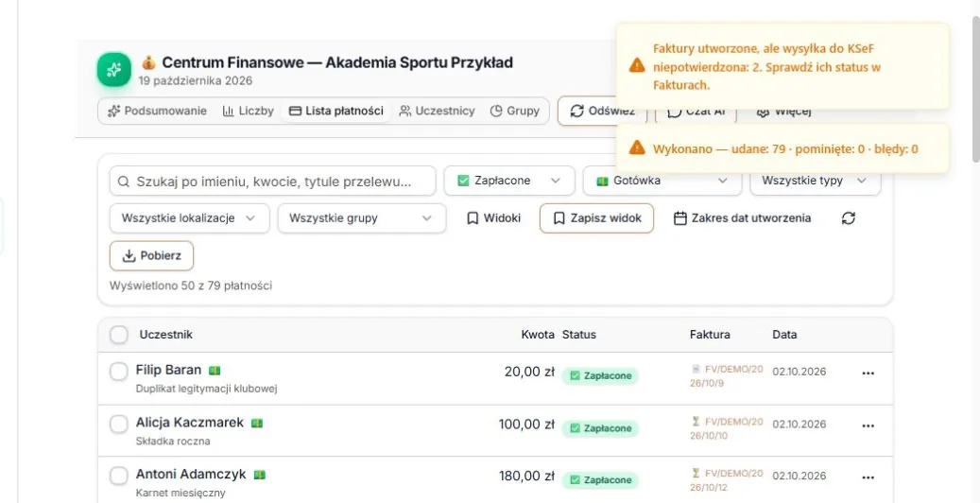This screenshot has width=980, height=503.
Task: Open invoice FV/DEMO/2026/10/9 link
Action: 727,376
